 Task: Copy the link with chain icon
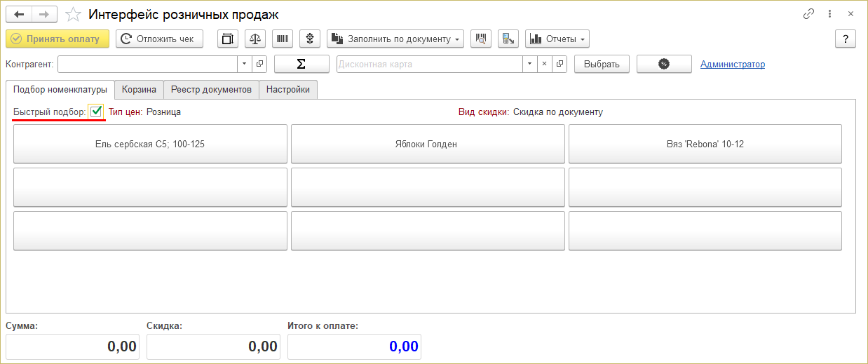point(808,14)
